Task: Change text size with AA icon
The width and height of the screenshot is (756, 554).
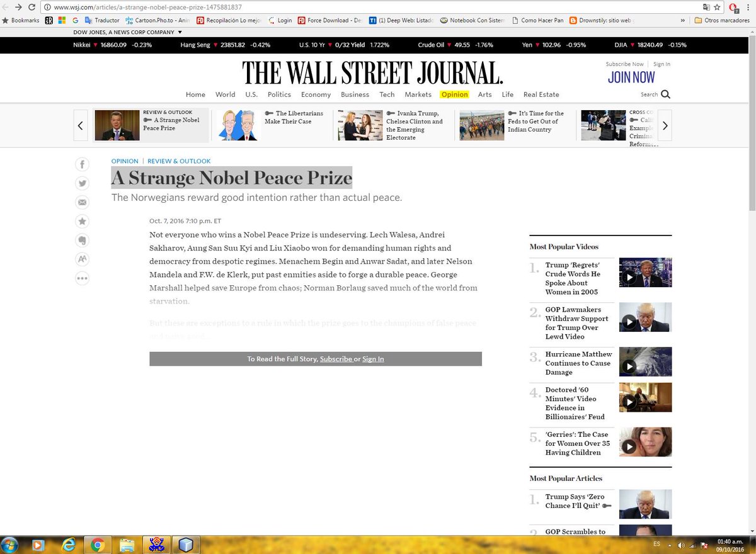Action: click(x=83, y=259)
